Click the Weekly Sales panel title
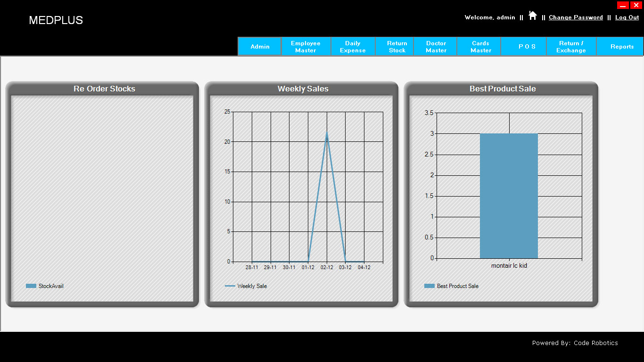The width and height of the screenshot is (644, 362). point(303,89)
